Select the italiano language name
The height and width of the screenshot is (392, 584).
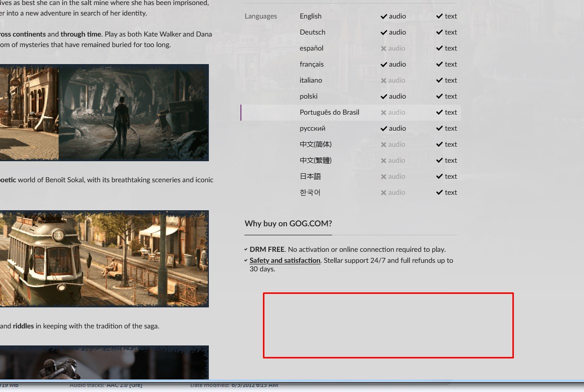click(x=311, y=81)
